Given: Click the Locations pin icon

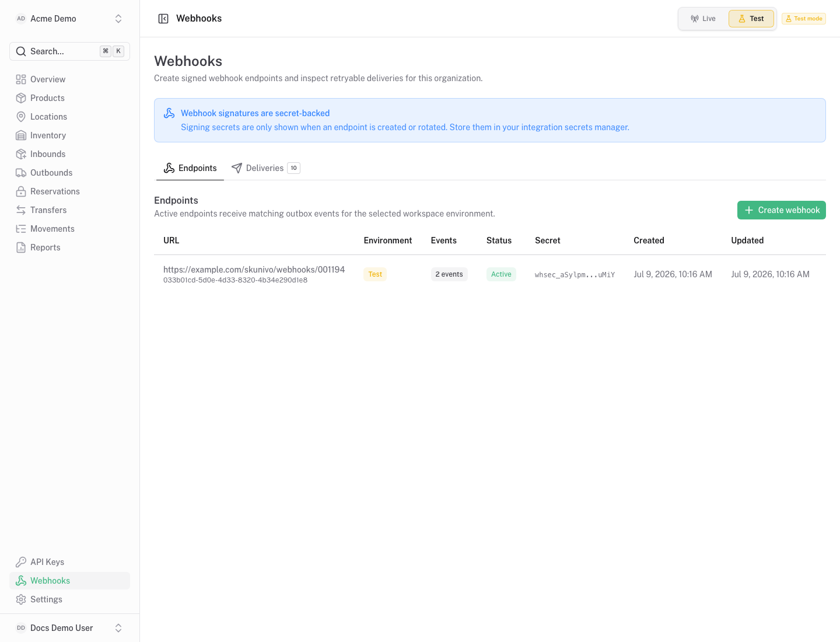Looking at the screenshot, I should click(x=21, y=117).
